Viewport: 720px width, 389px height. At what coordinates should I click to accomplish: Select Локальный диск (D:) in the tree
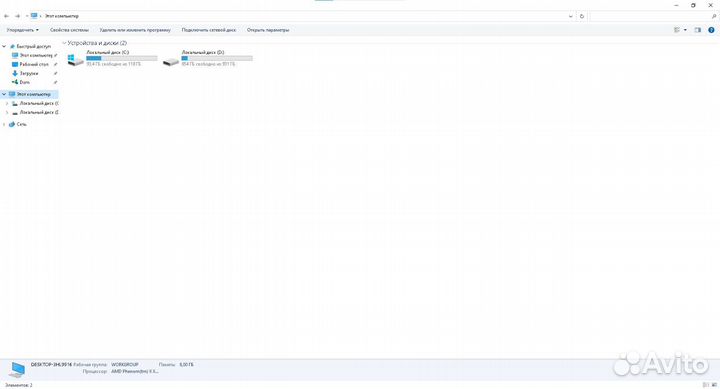tap(39, 112)
